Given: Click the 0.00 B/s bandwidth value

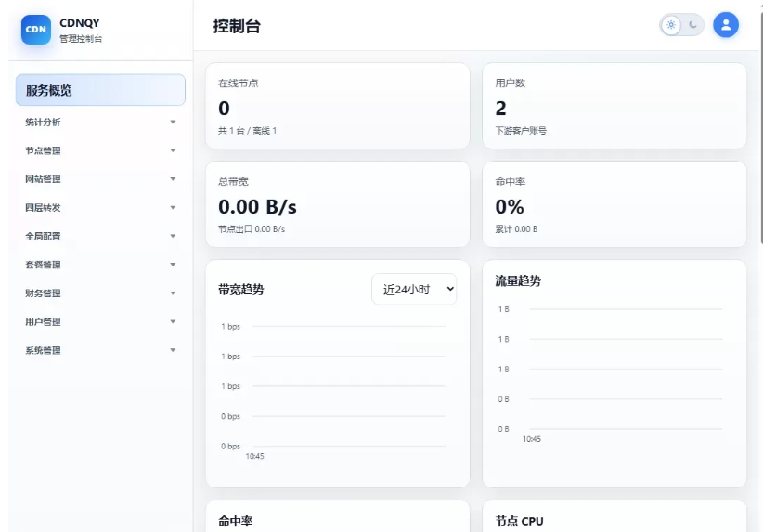Looking at the screenshot, I should 257,207.
